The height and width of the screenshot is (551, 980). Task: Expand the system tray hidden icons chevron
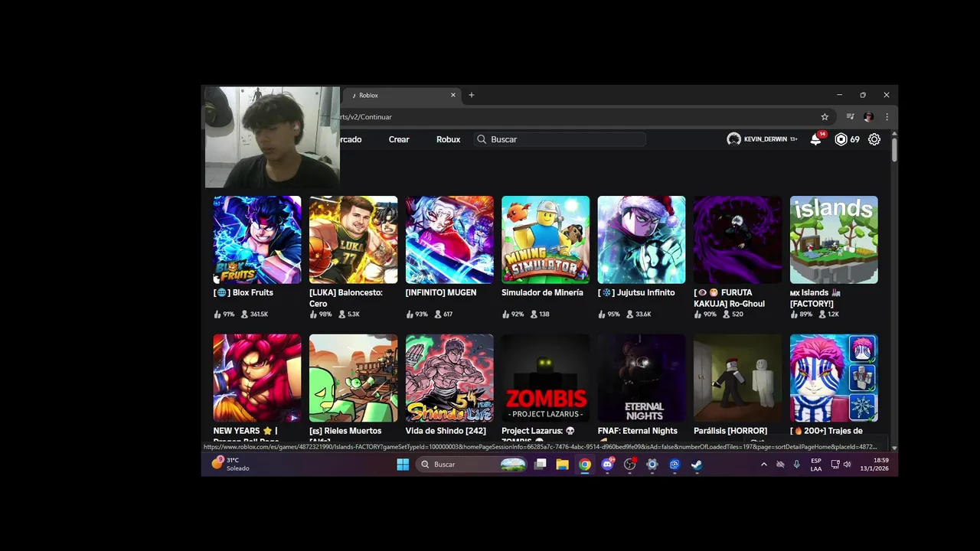(763, 465)
